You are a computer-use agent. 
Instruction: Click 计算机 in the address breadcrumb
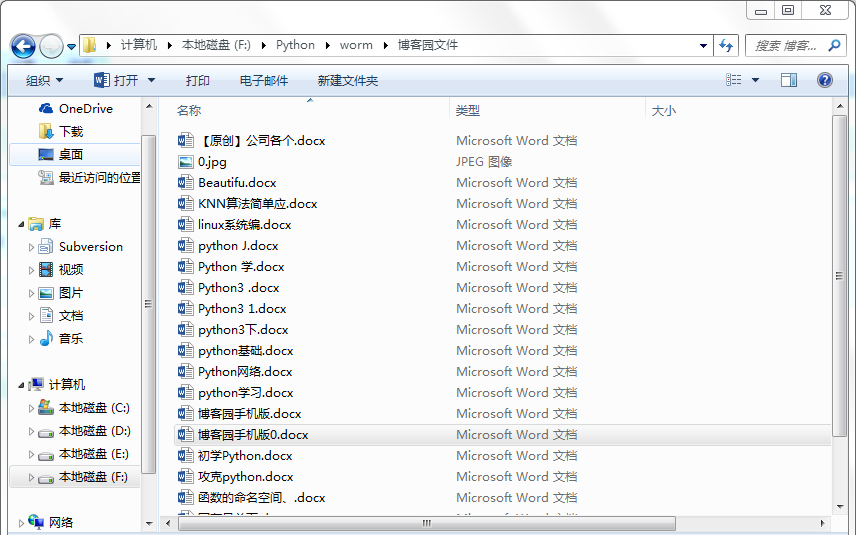coord(139,45)
